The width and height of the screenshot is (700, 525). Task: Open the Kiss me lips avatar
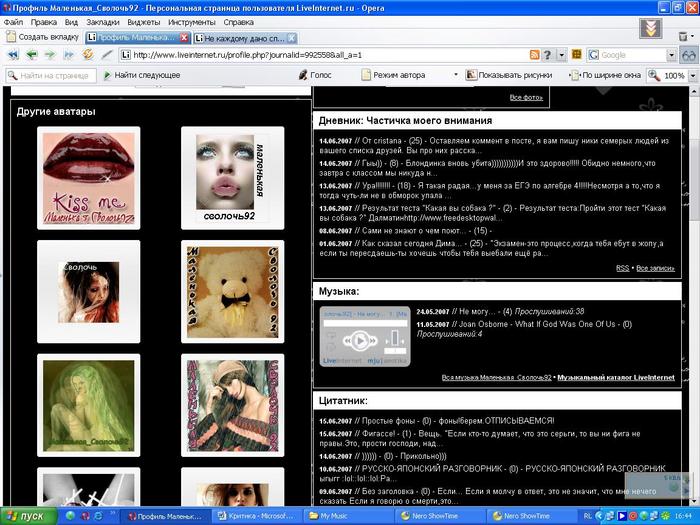click(88, 178)
